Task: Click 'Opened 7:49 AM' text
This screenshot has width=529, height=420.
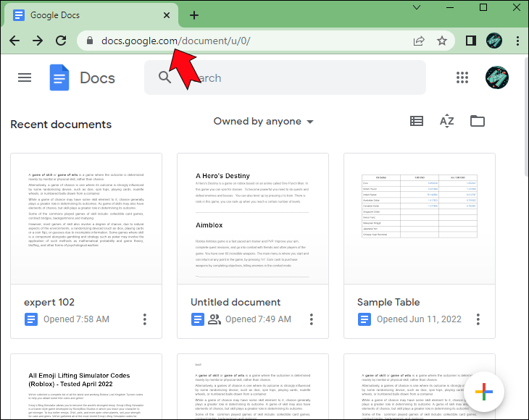Action: click(258, 319)
